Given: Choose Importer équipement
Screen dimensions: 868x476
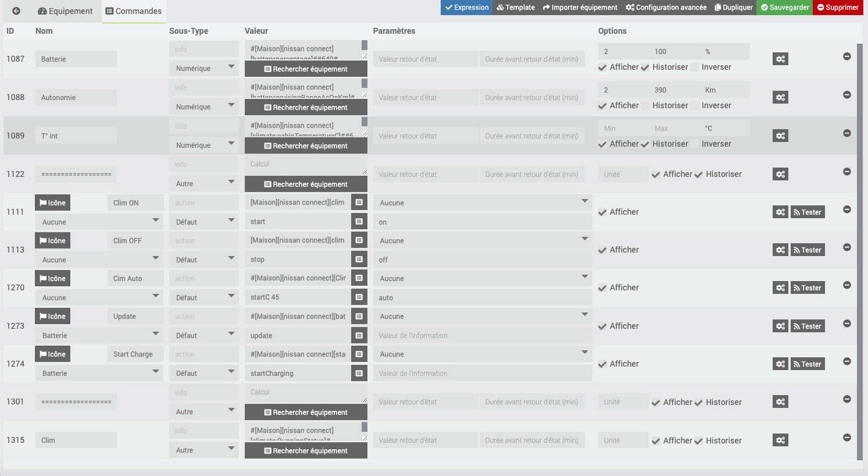Looking at the screenshot, I should (580, 8).
